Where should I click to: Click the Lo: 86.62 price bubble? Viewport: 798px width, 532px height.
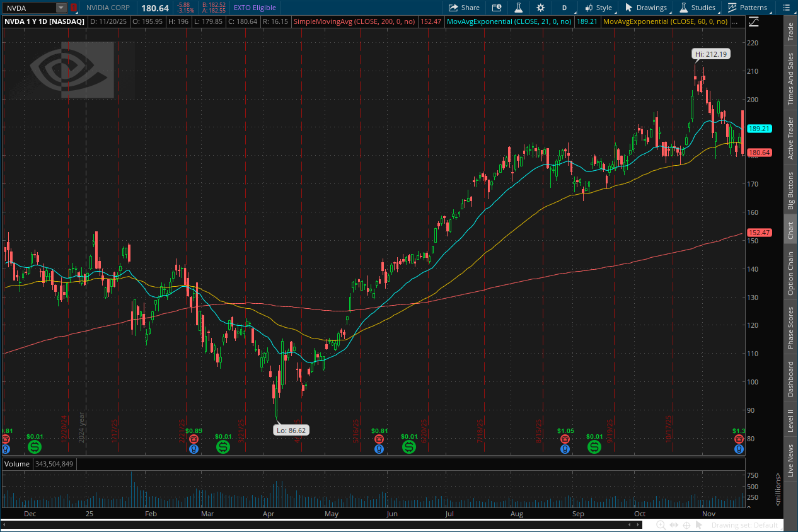(291, 430)
